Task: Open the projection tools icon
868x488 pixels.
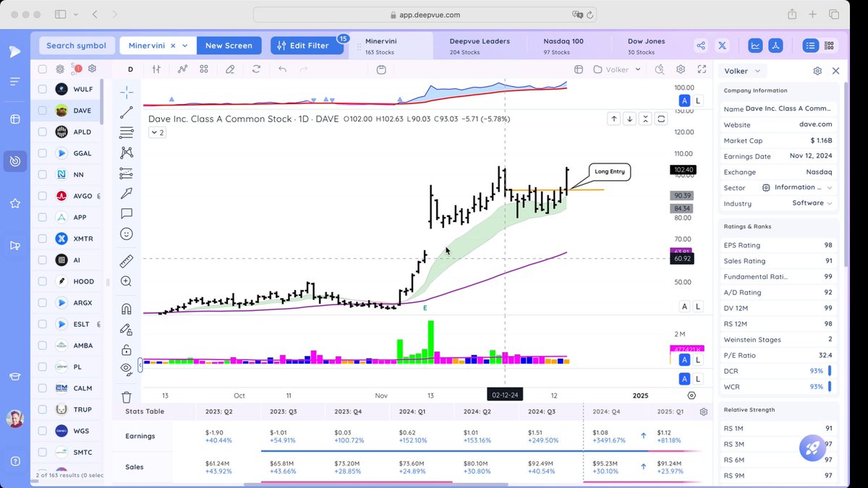Action: [127, 173]
